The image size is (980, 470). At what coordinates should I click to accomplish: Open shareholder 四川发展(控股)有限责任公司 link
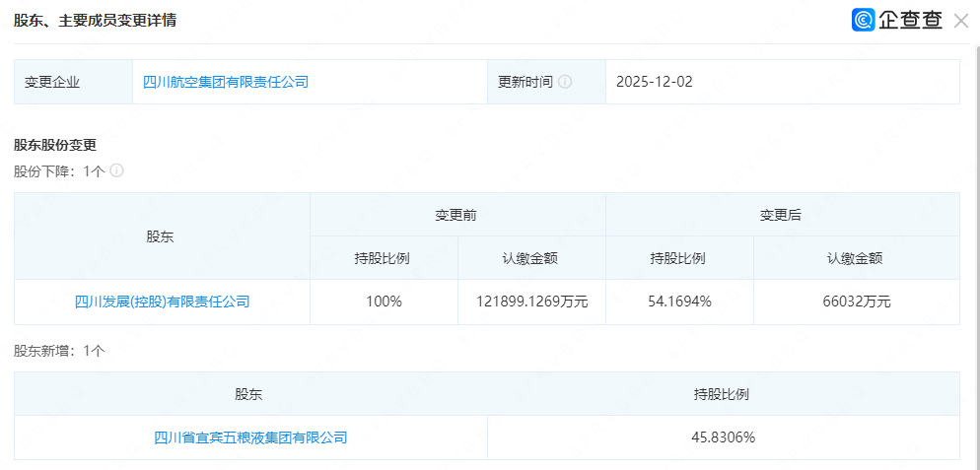[x=163, y=302]
